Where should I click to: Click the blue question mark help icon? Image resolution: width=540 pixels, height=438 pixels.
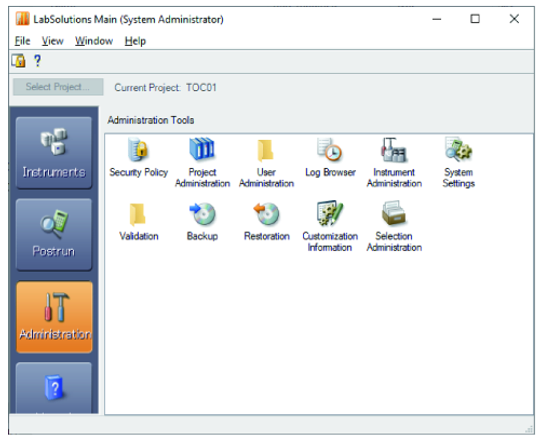37,61
